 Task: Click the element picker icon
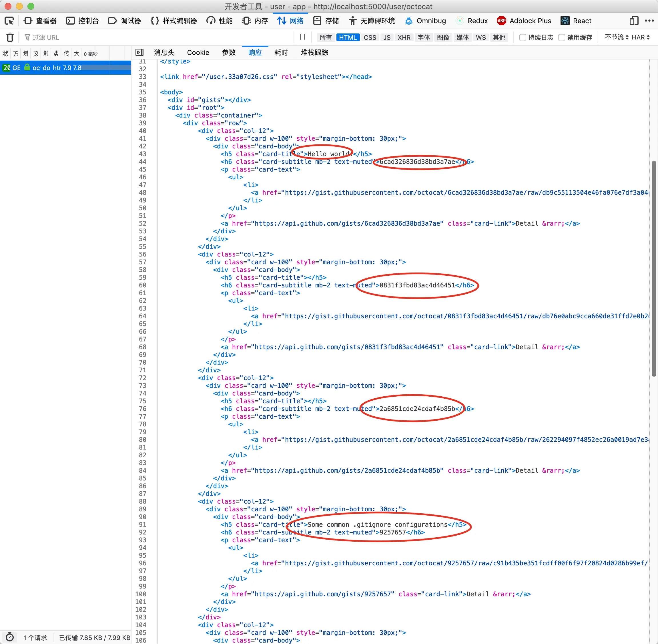click(x=9, y=21)
